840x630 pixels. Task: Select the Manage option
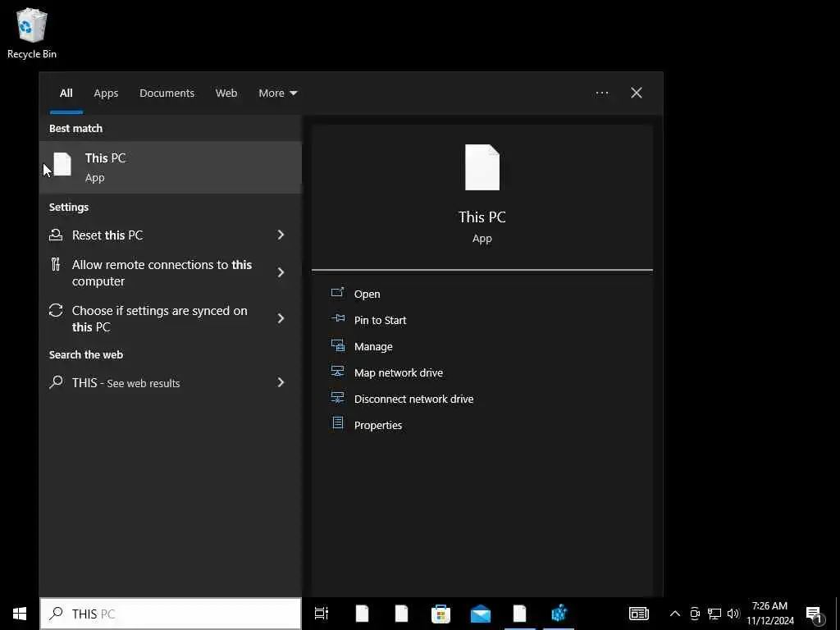[x=373, y=346]
